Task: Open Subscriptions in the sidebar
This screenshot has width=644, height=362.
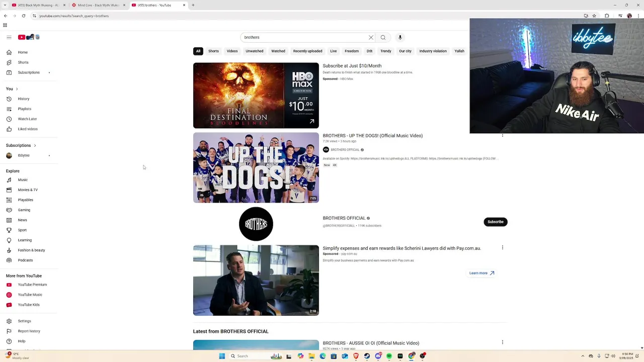Action: click(28, 72)
